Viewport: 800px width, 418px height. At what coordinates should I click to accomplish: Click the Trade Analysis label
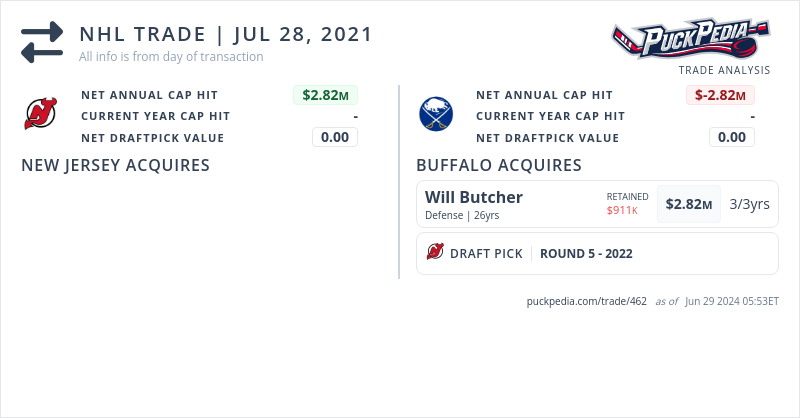(x=724, y=71)
